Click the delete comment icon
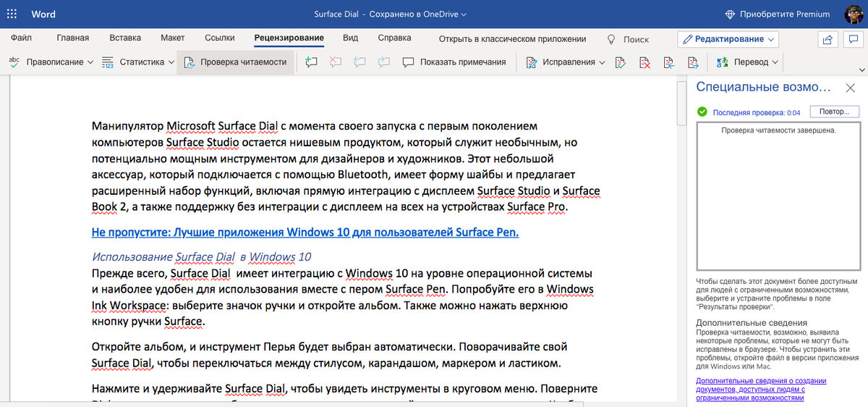868x407 pixels. click(336, 62)
